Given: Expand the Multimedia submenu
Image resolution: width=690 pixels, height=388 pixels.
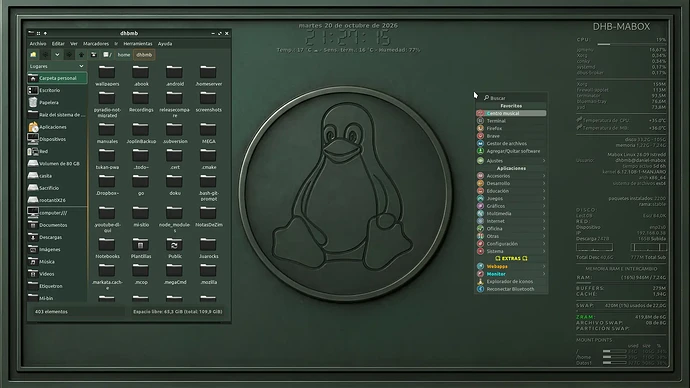Looking at the screenshot, I should 511,213.
